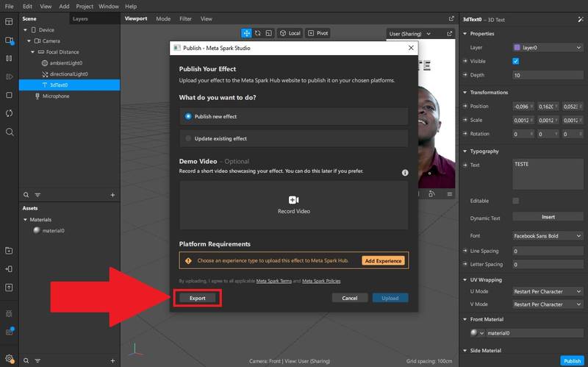The width and height of the screenshot is (588, 367).
Task: Open the Meta Spark Terms link
Action: 273,281
